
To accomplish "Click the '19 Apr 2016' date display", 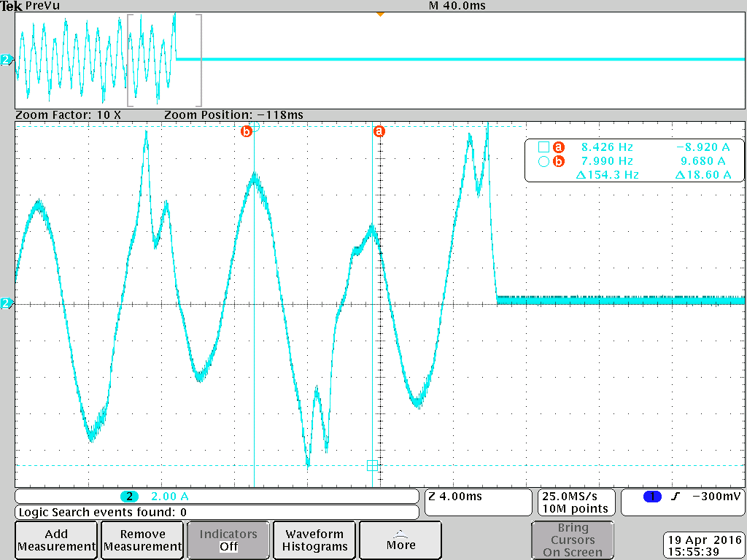I will [x=705, y=540].
